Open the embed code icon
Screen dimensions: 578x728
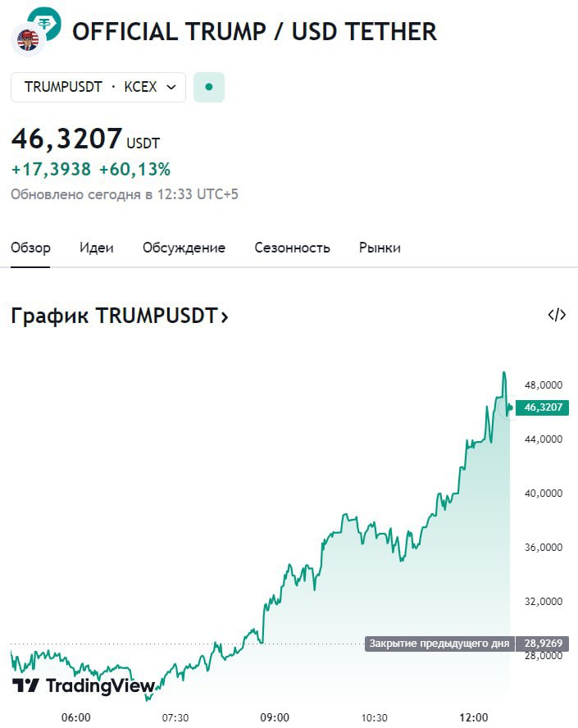[557, 315]
